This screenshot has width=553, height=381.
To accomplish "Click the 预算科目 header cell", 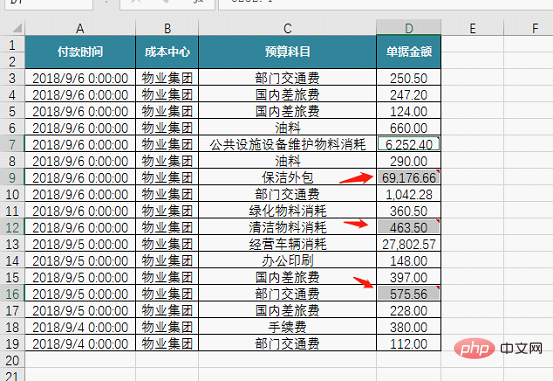I will pyautogui.click(x=287, y=52).
